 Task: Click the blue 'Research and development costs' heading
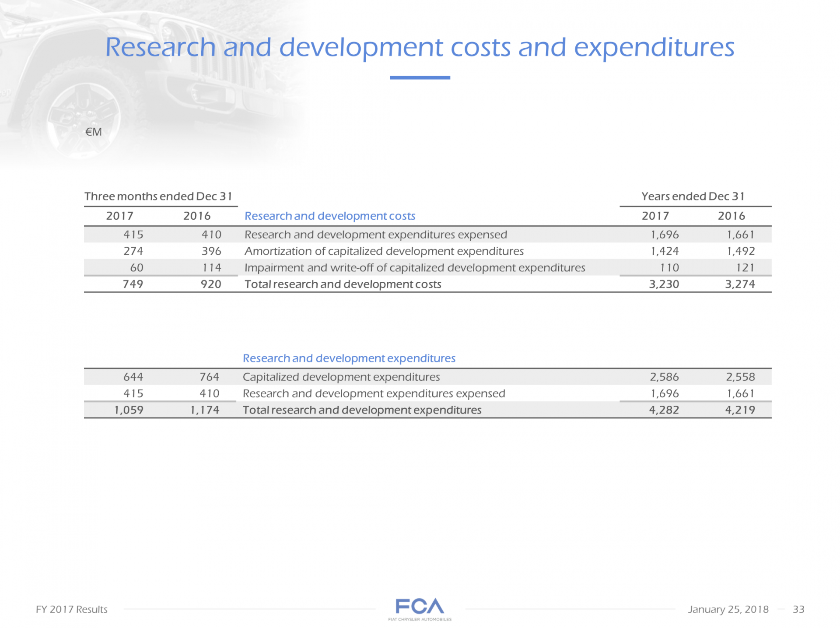click(x=330, y=216)
